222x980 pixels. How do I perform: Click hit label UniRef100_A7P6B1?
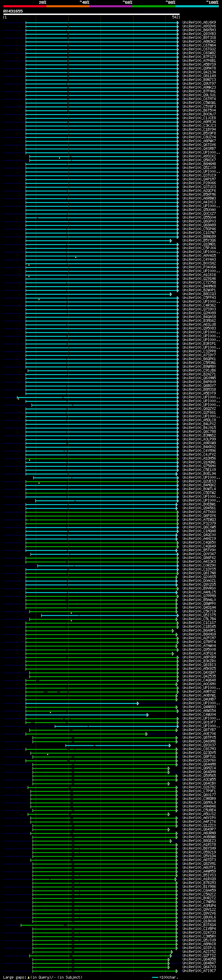199,60
